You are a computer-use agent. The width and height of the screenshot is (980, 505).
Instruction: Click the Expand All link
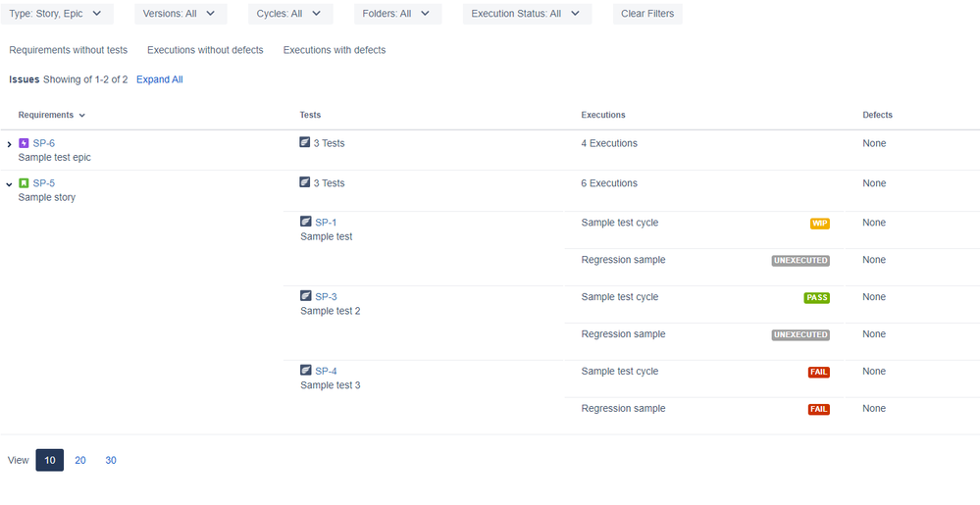coord(159,79)
